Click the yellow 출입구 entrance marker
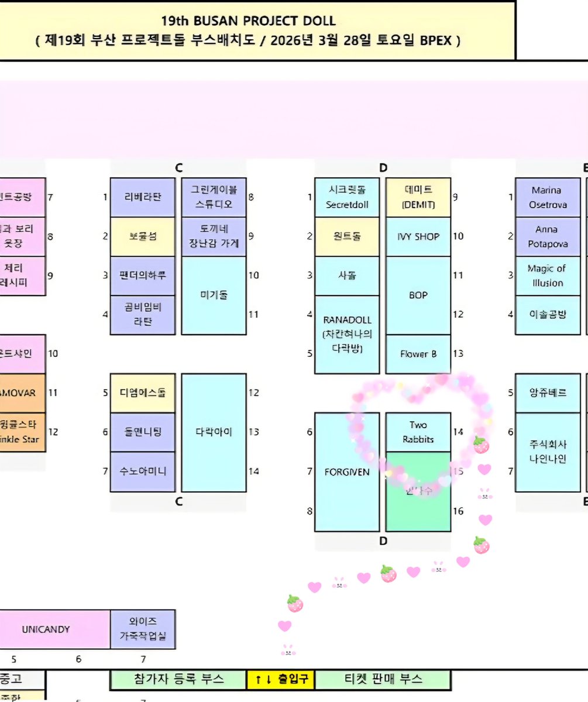This screenshot has width=588, height=702. 281,679
